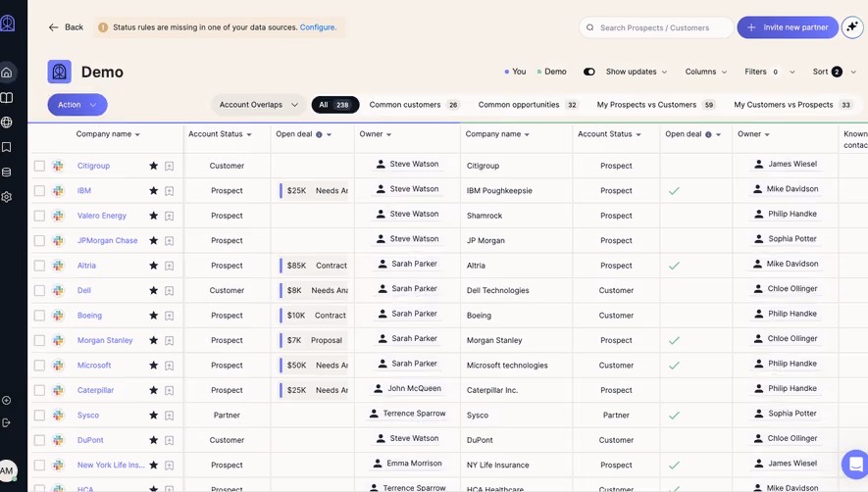Click the Demo partner logo icon
Screen dimensions: 868x492
click(59, 72)
